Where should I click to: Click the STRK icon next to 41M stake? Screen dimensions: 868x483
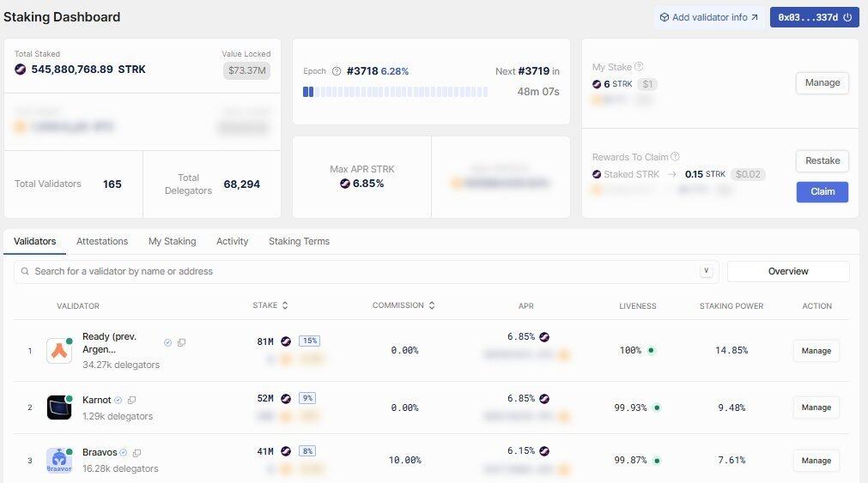click(x=286, y=451)
